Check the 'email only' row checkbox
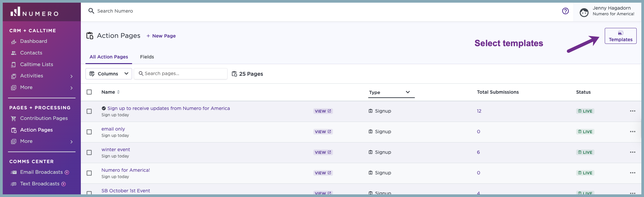644x197 pixels. [x=89, y=132]
